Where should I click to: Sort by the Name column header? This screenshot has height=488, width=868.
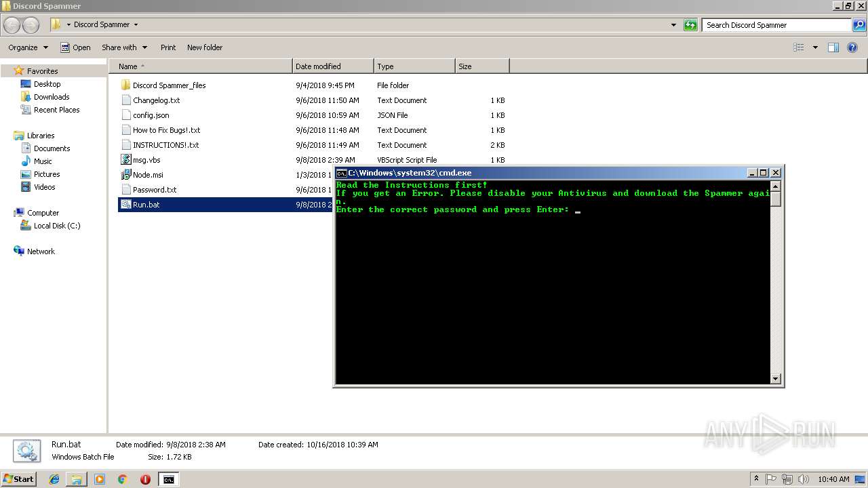[200, 66]
